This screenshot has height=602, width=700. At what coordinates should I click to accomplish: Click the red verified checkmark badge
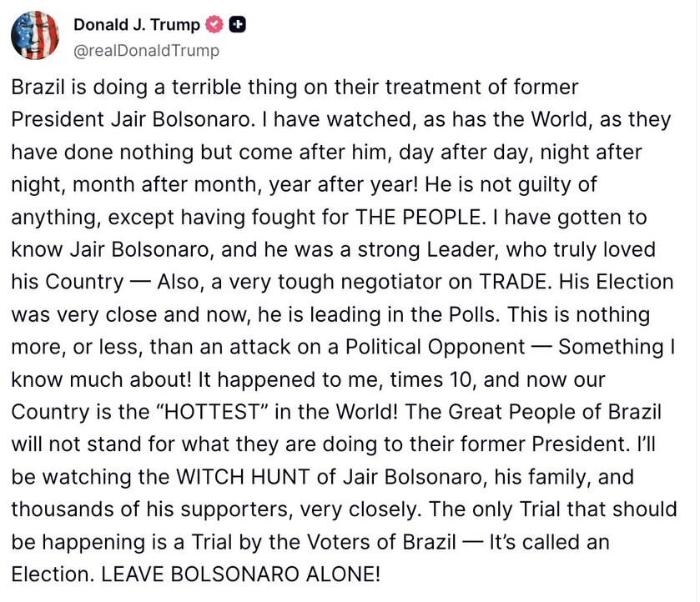214,25
